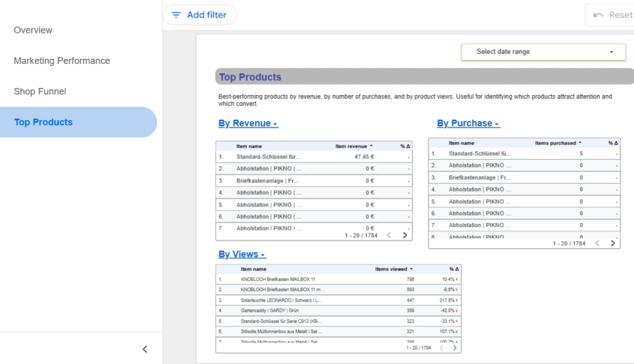Image resolution: width=634 pixels, height=364 pixels.
Task: Go to next page in By Purchase table
Action: point(613,243)
